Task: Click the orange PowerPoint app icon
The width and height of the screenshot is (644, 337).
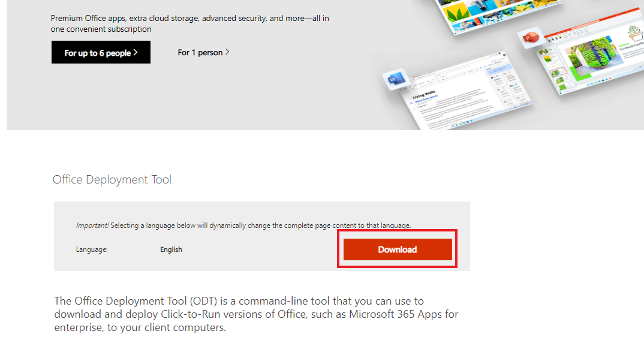Action: (x=531, y=38)
